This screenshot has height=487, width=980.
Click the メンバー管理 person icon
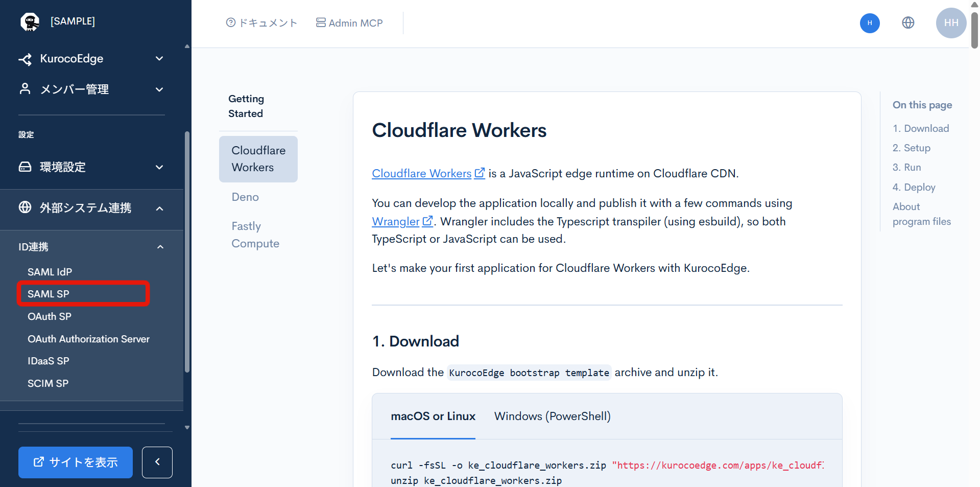[x=25, y=89]
